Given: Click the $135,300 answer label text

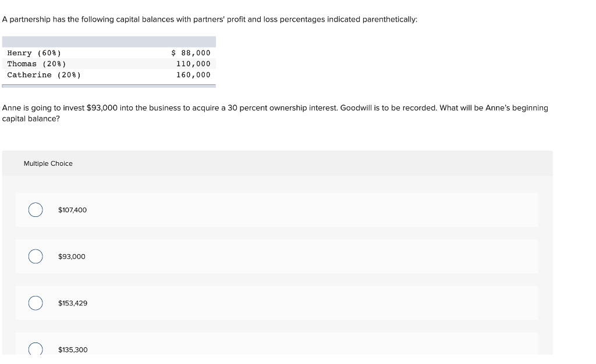Looking at the screenshot, I should [x=72, y=349].
